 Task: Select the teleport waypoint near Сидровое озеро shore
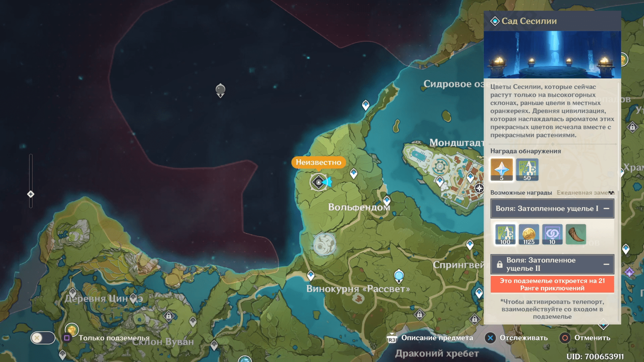point(366,105)
